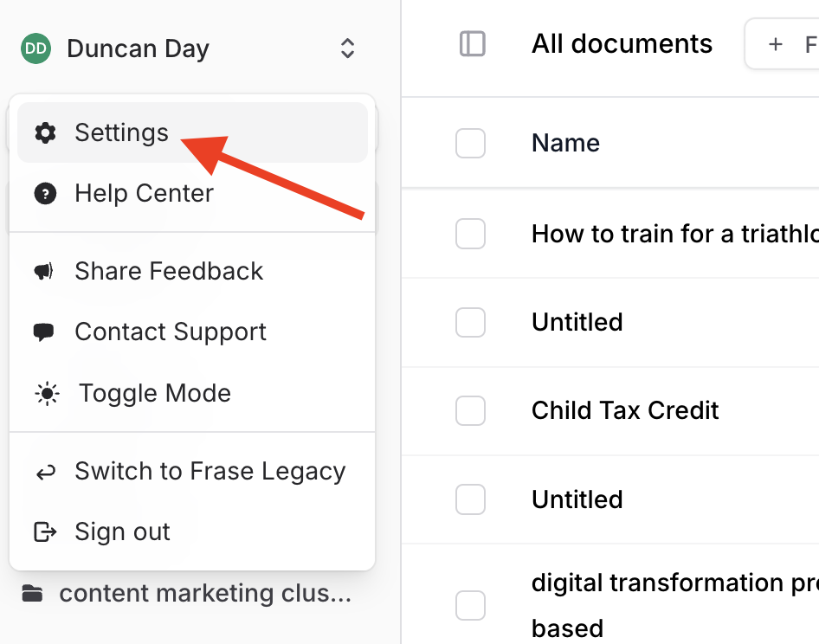Image resolution: width=819 pixels, height=644 pixels.
Task: Select the How to train for a triathlon checkbox
Action: click(x=470, y=234)
